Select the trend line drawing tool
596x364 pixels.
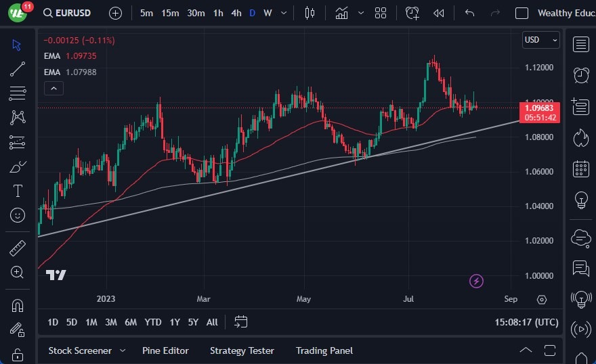[x=18, y=69]
